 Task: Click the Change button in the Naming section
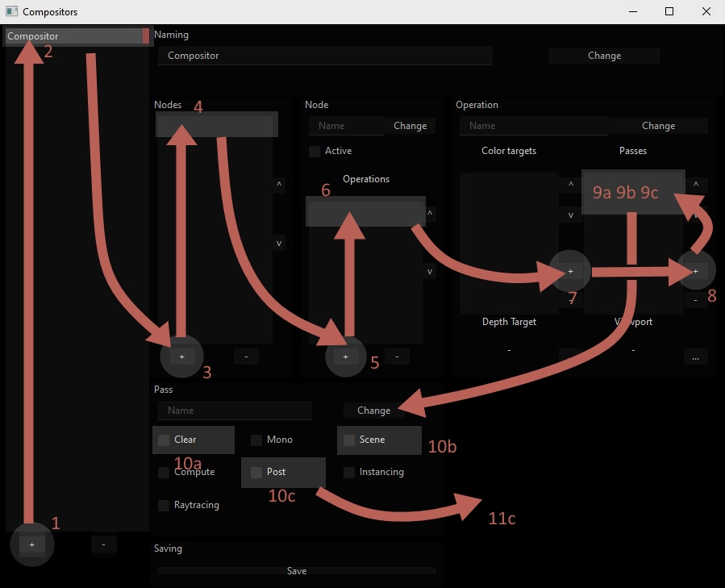(604, 56)
